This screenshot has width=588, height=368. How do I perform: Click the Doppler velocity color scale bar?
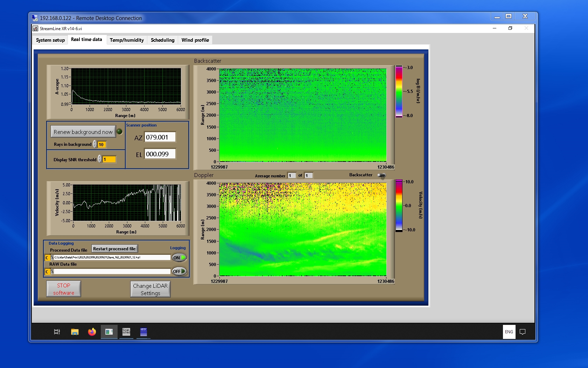399,206
